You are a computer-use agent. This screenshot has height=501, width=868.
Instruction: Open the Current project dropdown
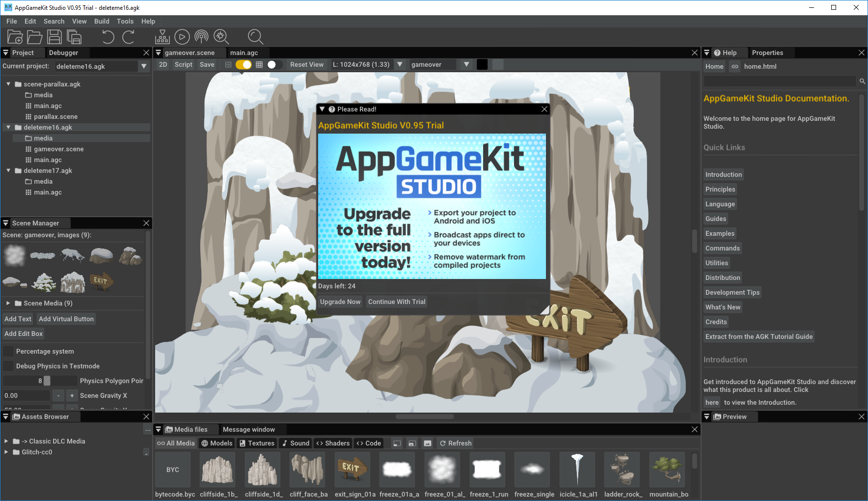click(x=143, y=66)
